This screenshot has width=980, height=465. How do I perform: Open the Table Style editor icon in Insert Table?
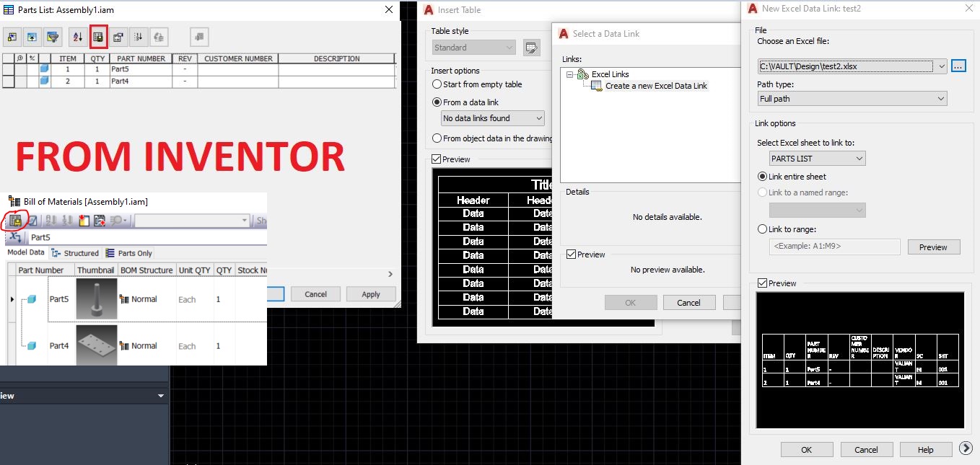532,47
